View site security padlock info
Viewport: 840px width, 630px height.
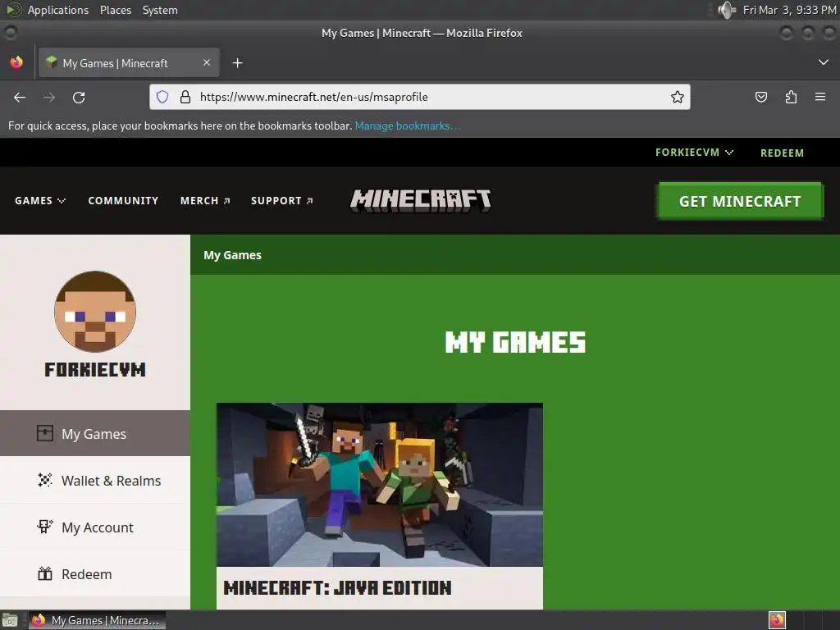[185, 97]
